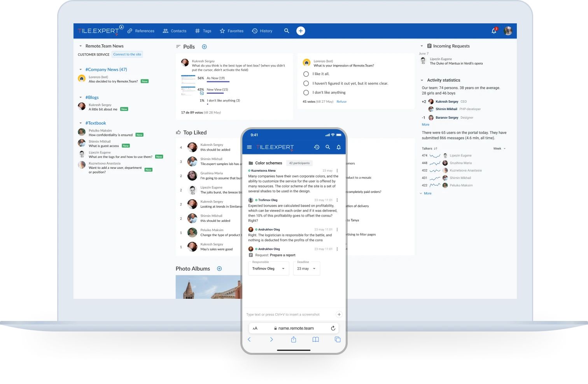Select the 'I don't like anything' answer

coord(306,92)
